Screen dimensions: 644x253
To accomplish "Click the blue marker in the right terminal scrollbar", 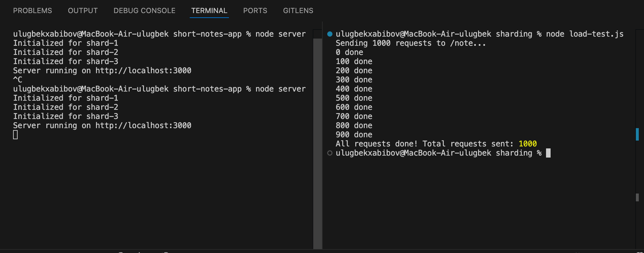I will [637, 134].
